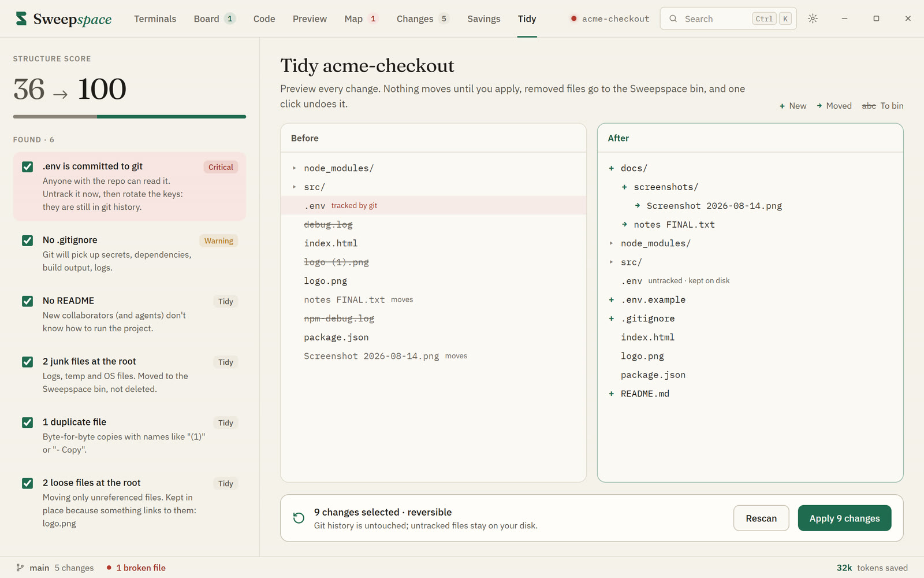924x578 pixels.
Task: Click the reversible undo icon near changes selected
Action: [299, 518]
